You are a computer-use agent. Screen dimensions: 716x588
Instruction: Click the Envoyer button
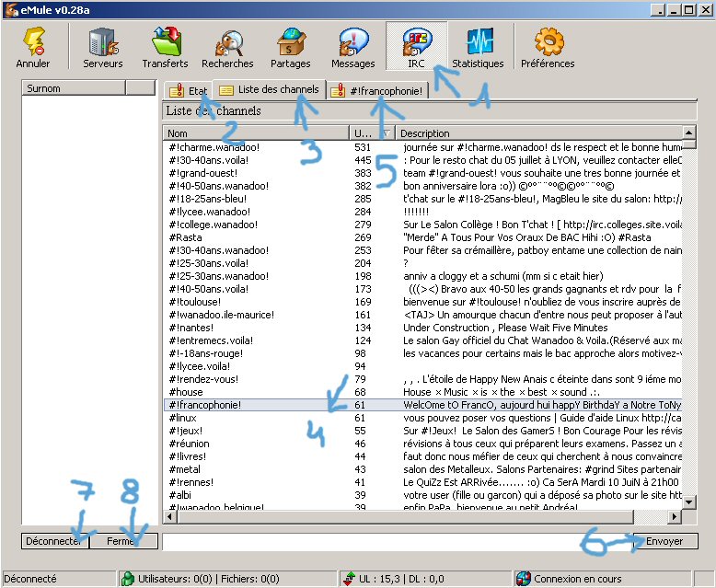(664, 541)
